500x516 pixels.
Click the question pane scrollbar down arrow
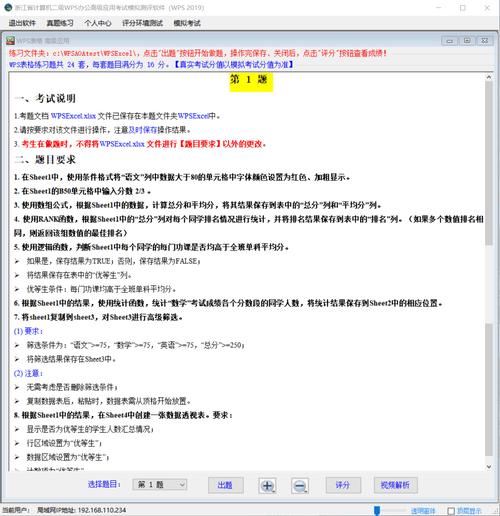click(x=489, y=466)
